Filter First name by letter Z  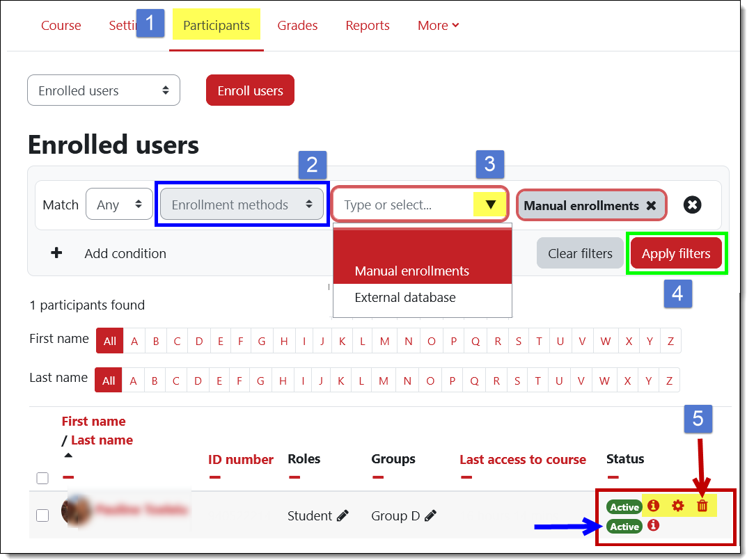coord(670,341)
